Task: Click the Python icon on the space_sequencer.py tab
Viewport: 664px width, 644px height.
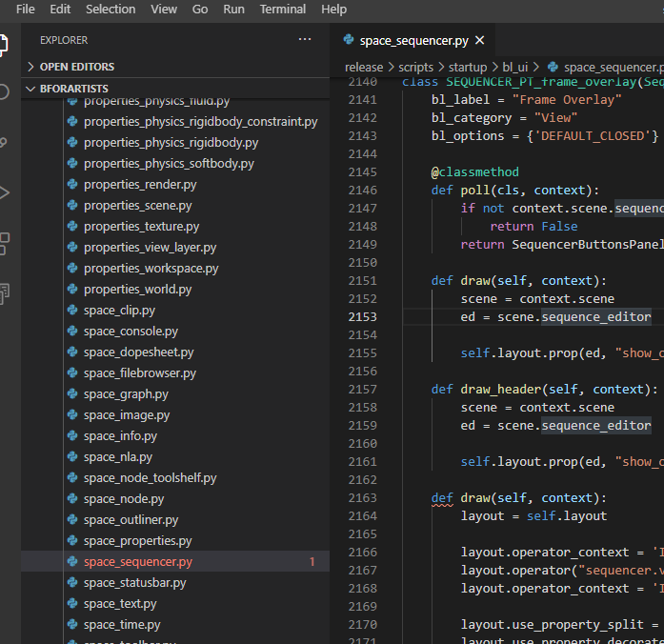Action: pyautogui.click(x=349, y=40)
